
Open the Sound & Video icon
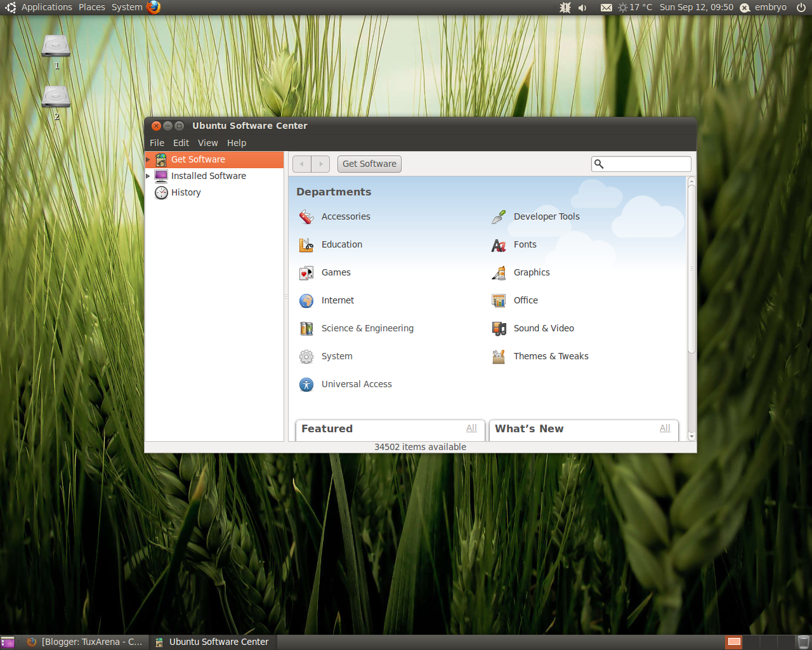[x=499, y=329]
